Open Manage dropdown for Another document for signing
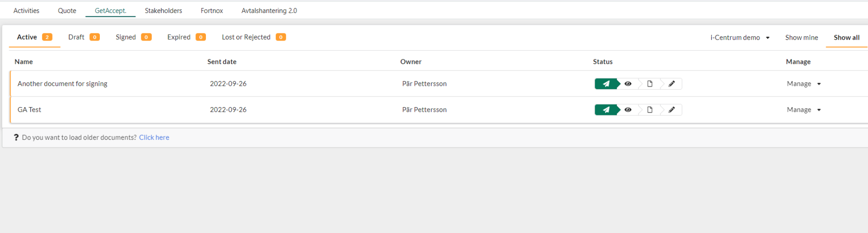 (803, 84)
